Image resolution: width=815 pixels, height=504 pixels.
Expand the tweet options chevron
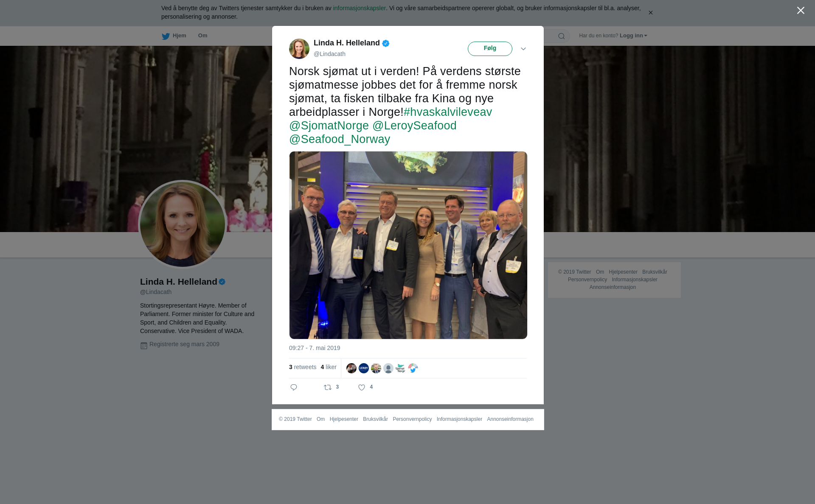(523, 49)
